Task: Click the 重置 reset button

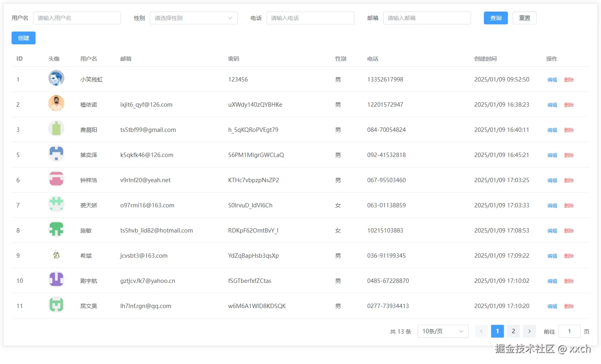Action: [x=525, y=18]
